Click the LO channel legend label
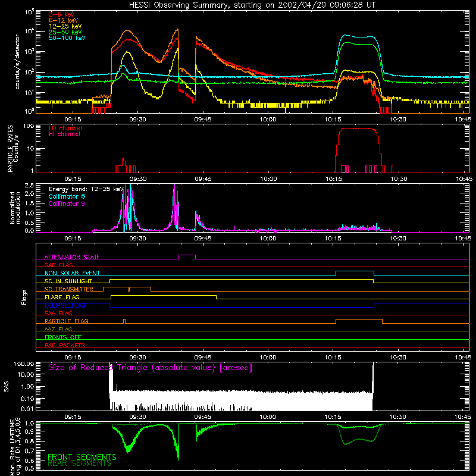The image size is (476, 476). [x=65, y=128]
